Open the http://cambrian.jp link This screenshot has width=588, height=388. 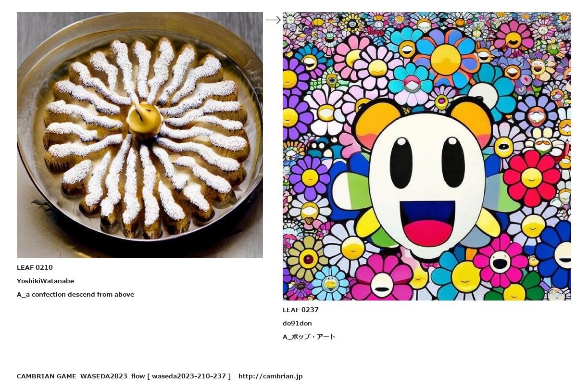click(270, 376)
